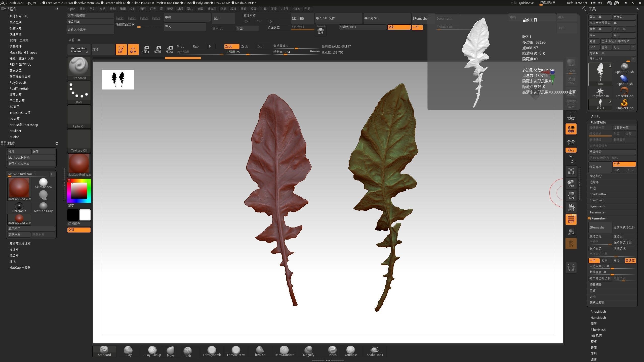
Task: Expand the ArrayMesh palette
Action: [x=598, y=311]
